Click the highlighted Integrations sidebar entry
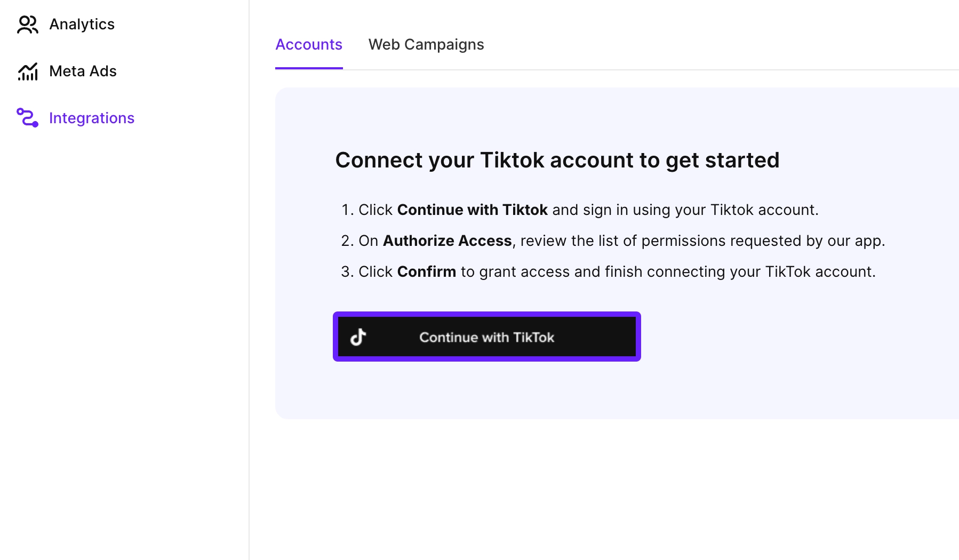959x560 pixels. coord(92,118)
